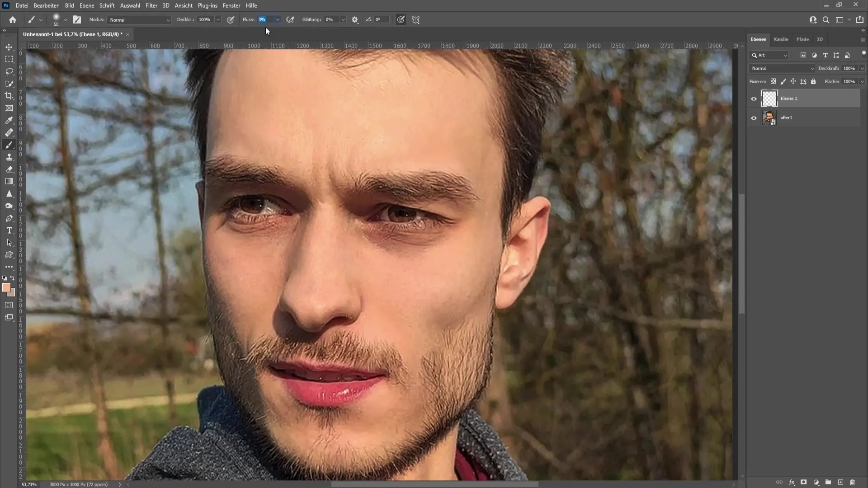Open the Fenster menu
Image resolution: width=868 pixels, height=488 pixels.
(231, 5)
